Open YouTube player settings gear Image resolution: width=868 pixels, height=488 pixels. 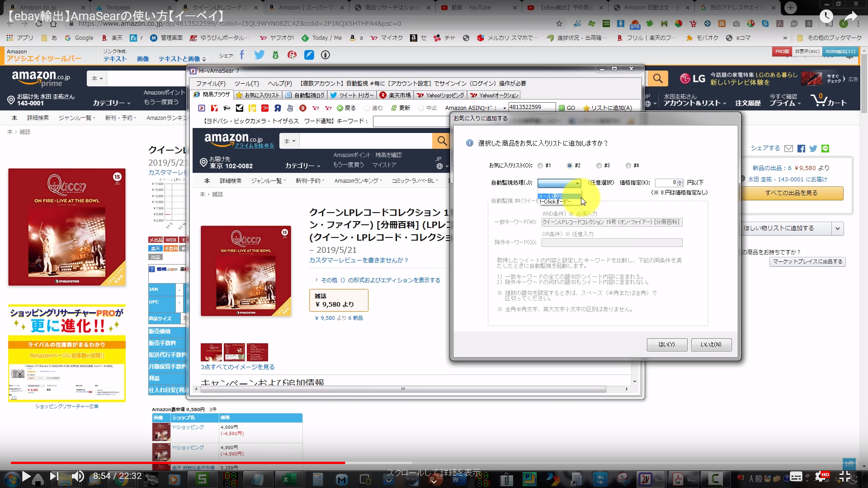click(x=821, y=476)
